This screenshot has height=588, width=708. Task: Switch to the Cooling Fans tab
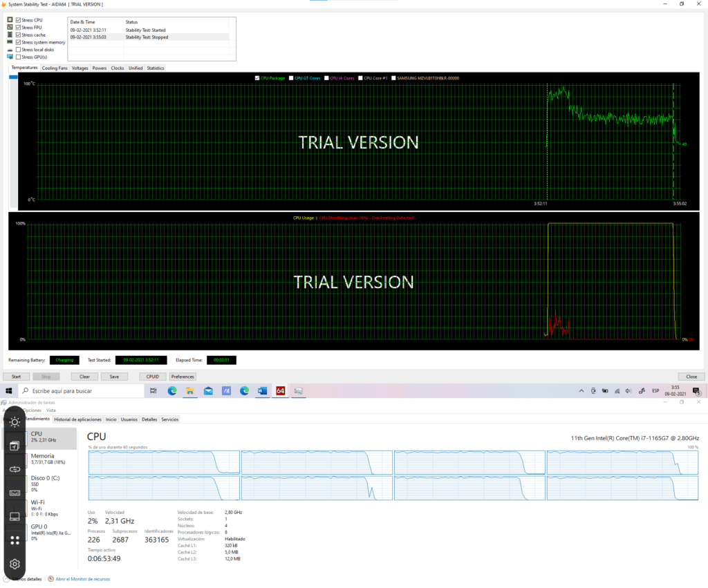pyautogui.click(x=55, y=68)
